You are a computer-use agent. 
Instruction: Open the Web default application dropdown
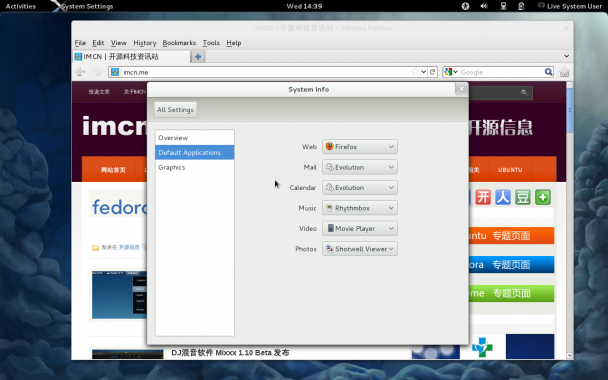pyautogui.click(x=359, y=147)
